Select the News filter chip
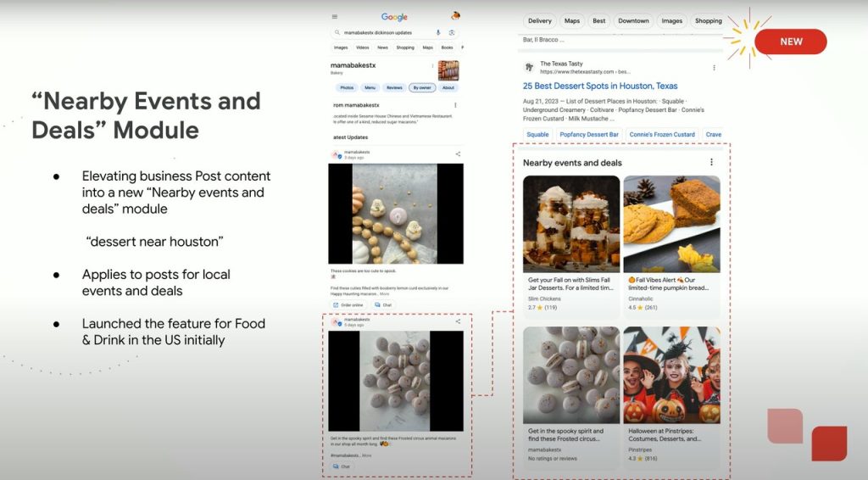 382,47
